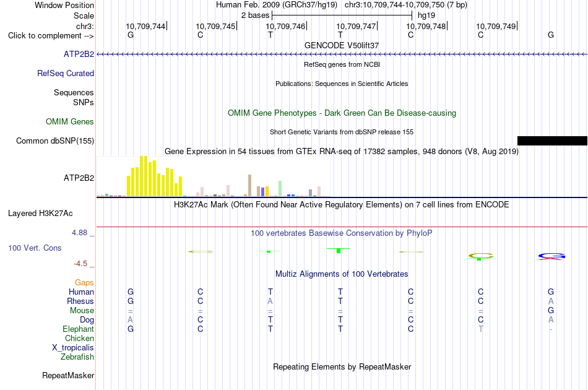Click the black dbSNP variant block
This screenshot has height=390, width=588.
click(x=552, y=141)
